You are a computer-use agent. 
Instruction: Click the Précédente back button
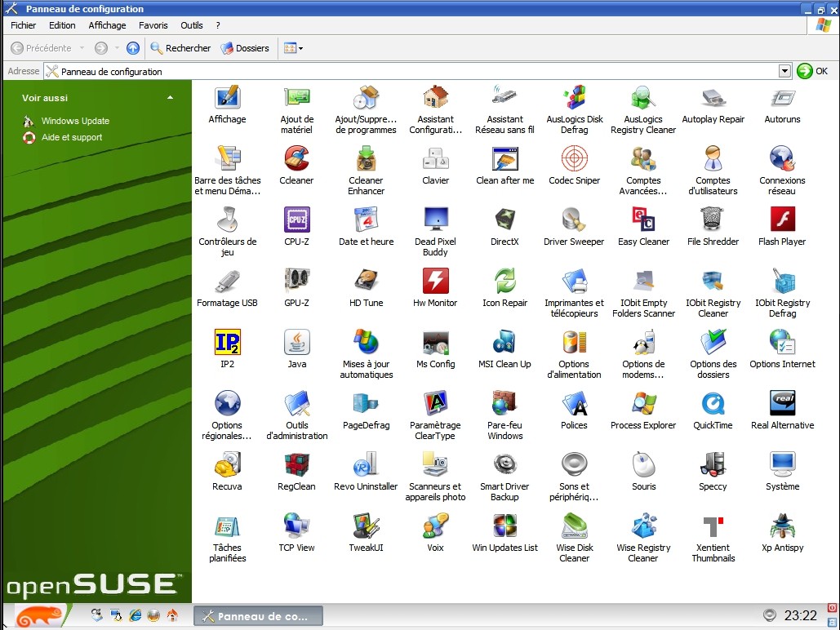pos(41,48)
